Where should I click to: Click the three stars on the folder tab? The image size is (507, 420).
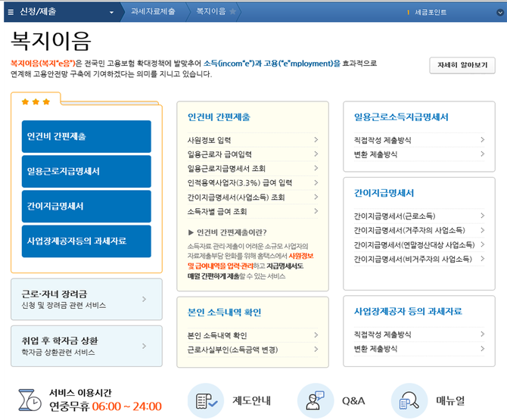pos(36,101)
